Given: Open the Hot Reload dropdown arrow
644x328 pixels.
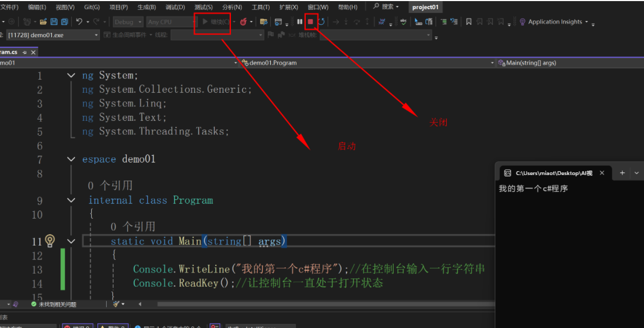Looking at the screenshot, I should (251, 22).
